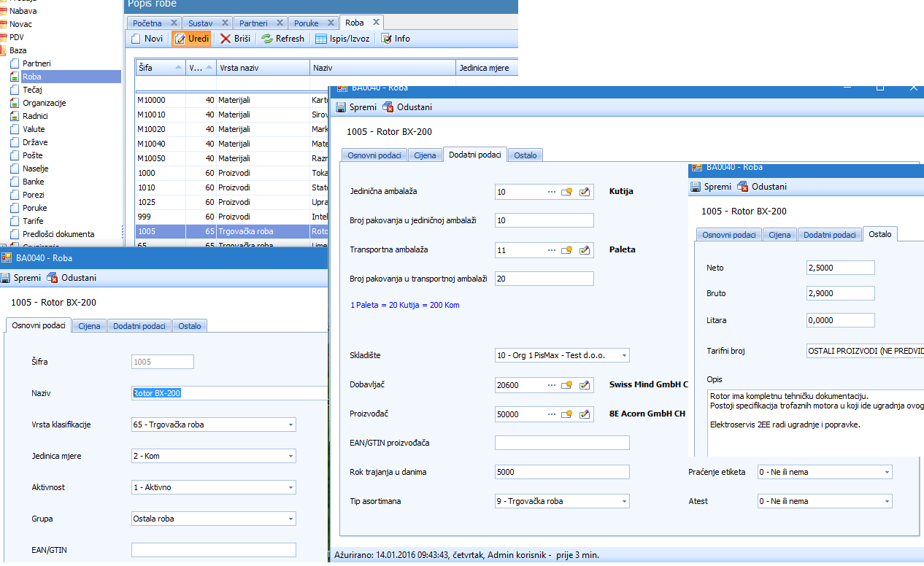Close the Roba tab in main window
The height and width of the screenshot is (566, 924).
375,23
